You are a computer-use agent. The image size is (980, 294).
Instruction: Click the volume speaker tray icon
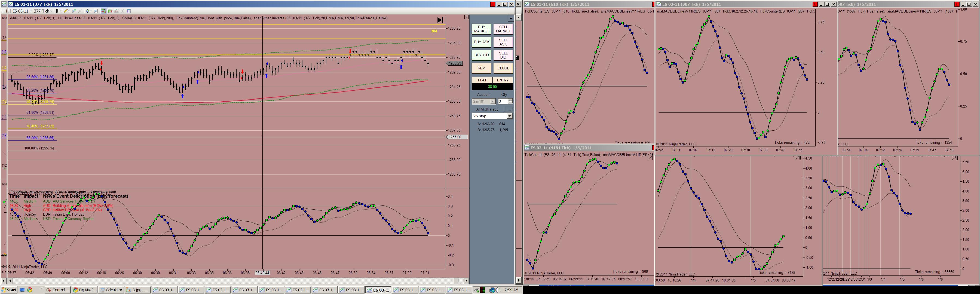[x=498, y=290]
